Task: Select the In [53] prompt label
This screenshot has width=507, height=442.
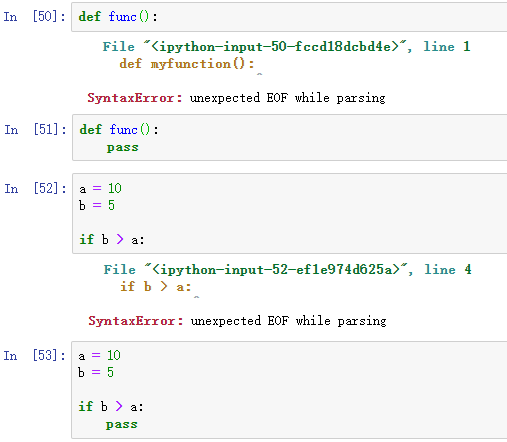Action: pos(35,355)
